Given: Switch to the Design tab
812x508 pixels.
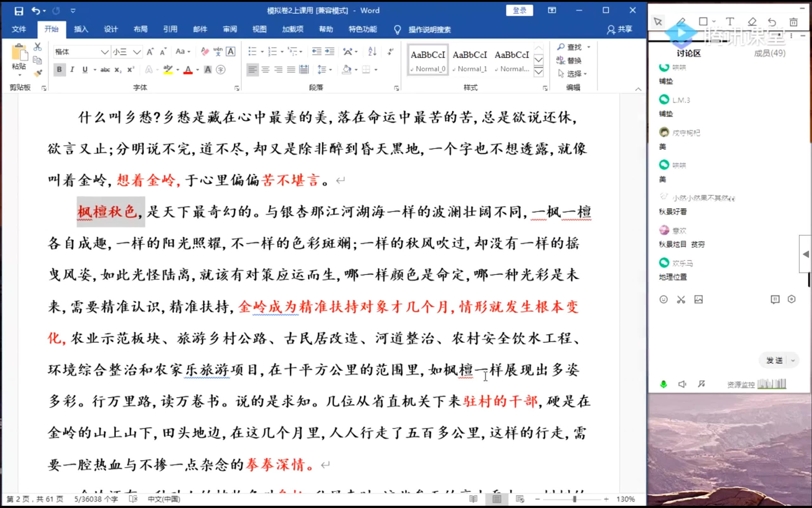Looking at the screenshot, I should pos(110,30).
